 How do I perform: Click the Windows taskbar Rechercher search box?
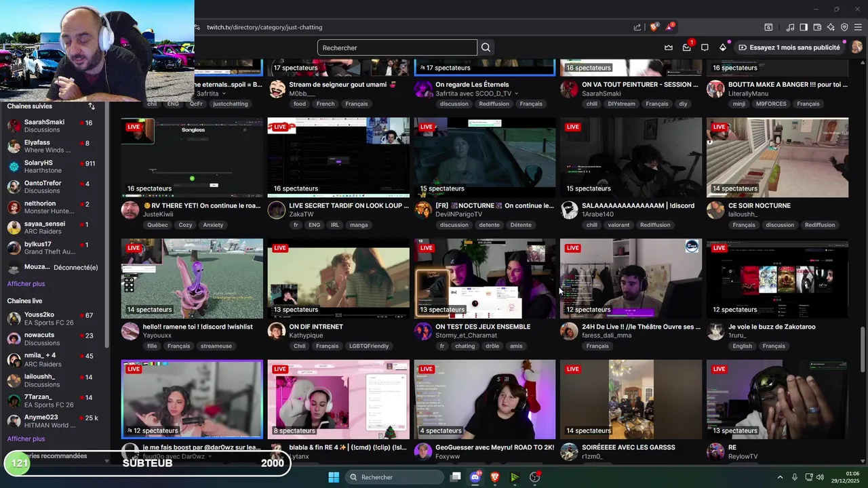395,477
